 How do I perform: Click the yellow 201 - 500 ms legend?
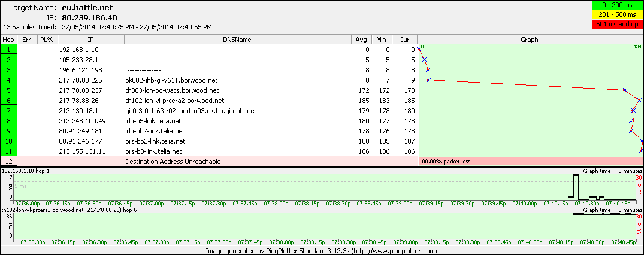tap(616, 16)
